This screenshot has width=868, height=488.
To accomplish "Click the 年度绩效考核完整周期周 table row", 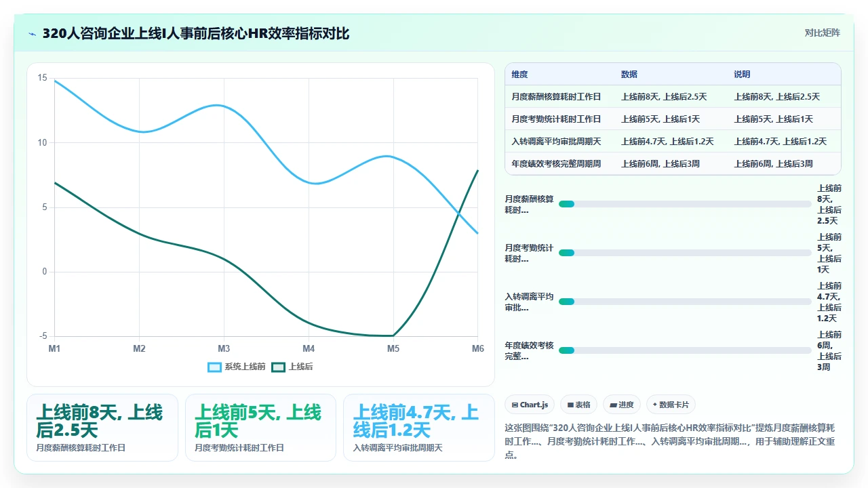I will (x=673, y=163).
